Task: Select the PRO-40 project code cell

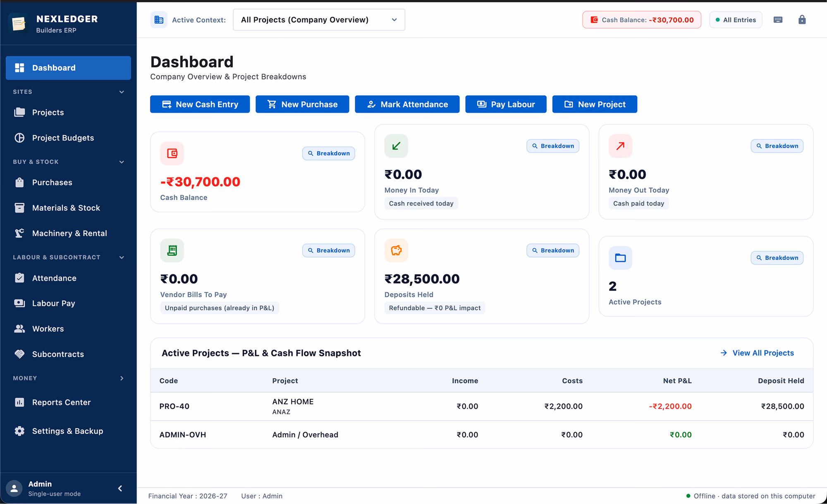Action: pyautogui.click(x=174, y=406)
